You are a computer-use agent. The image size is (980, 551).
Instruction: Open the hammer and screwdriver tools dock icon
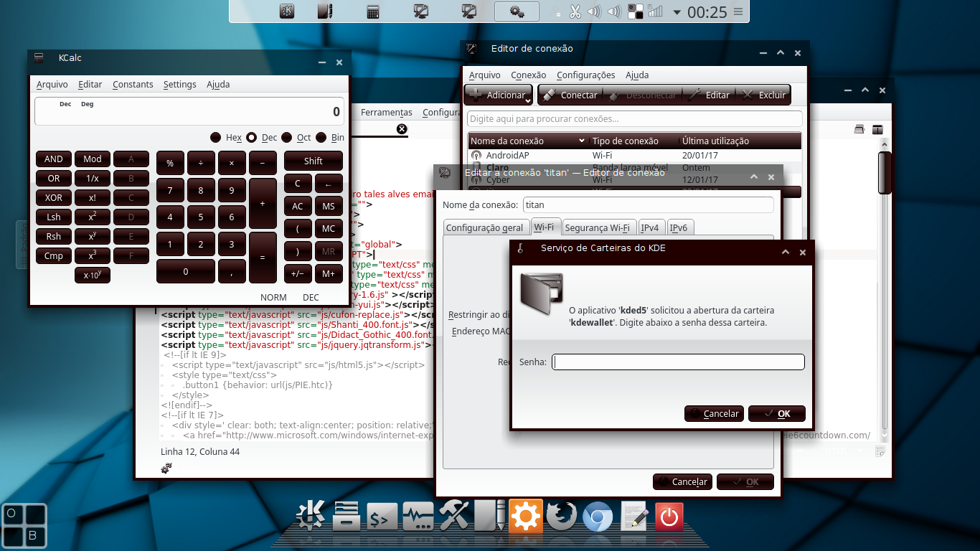pos(454,516)
